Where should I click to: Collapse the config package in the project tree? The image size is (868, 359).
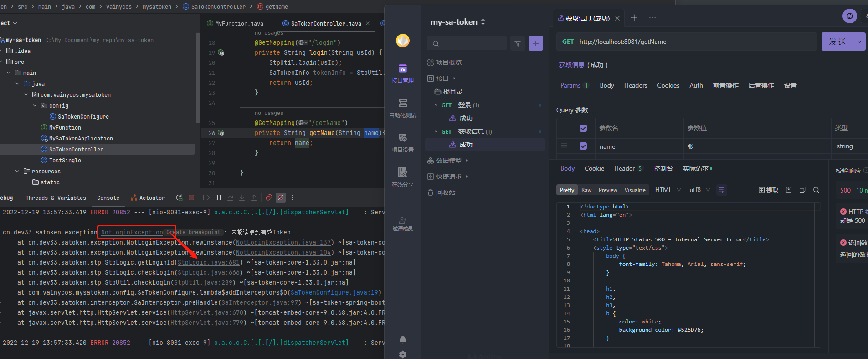pos(35,106)
